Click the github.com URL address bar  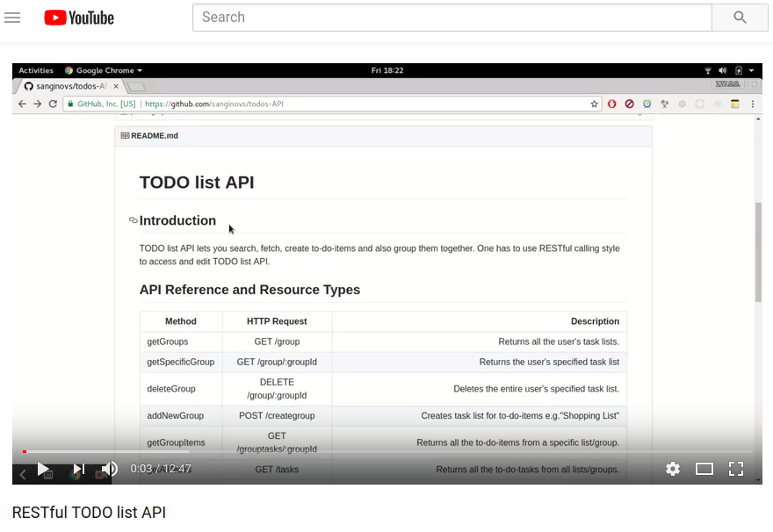tap(332, 104)
